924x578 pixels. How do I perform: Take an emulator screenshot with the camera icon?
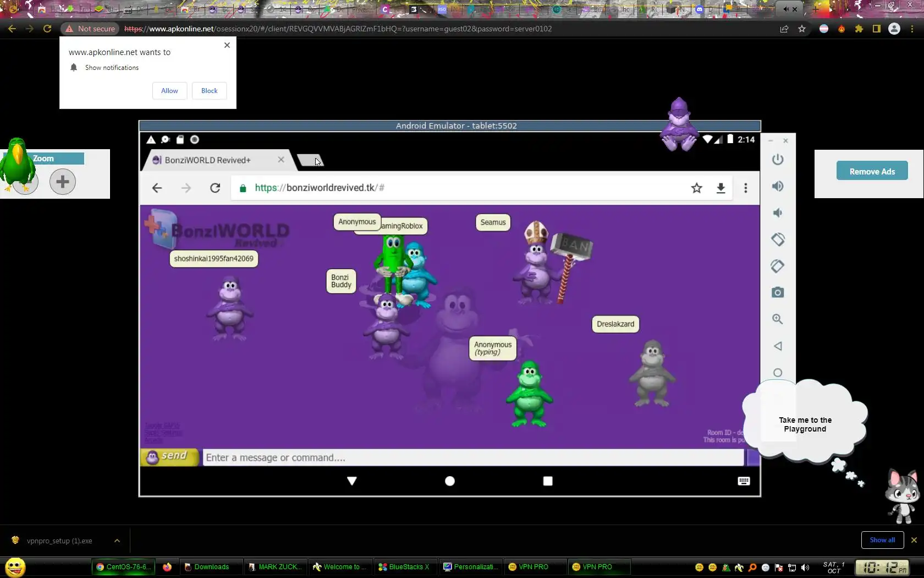coord(777,292)
